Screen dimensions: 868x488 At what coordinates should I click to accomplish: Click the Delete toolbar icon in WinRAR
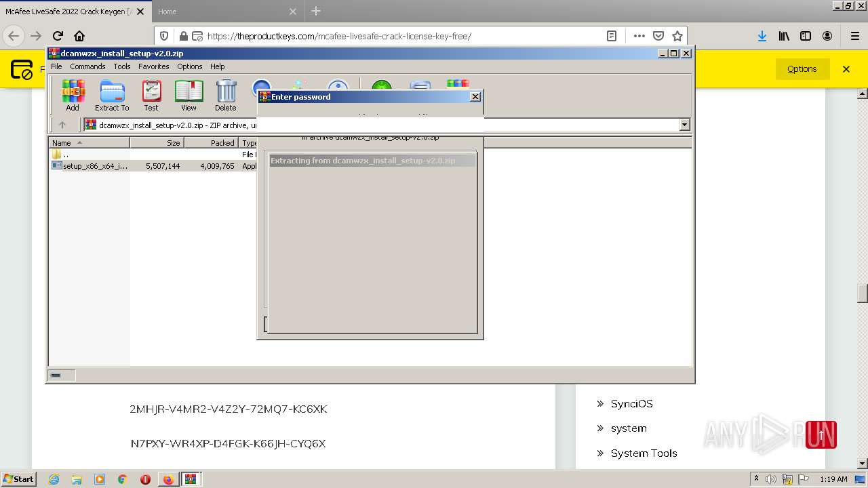pos(226,95)
